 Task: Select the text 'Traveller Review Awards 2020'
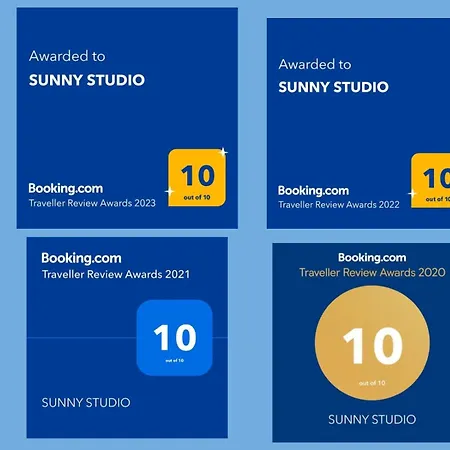pyautogui.click(x=372, y=272)
